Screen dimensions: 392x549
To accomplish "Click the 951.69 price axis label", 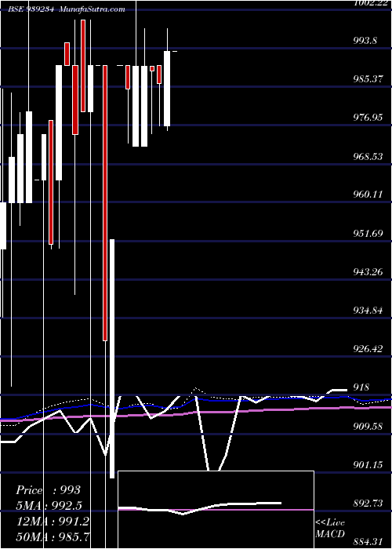I will pyautogui.click(x=368, y=233).
